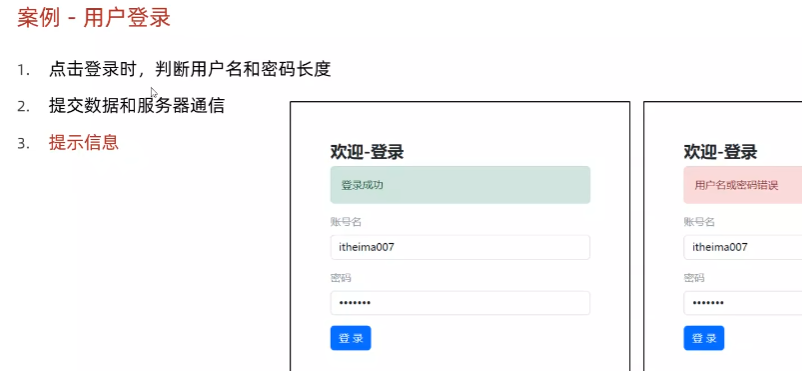Click the red list item 提示信息
The height and width of the screenshot is (371, 802).
tap(84, 142)
